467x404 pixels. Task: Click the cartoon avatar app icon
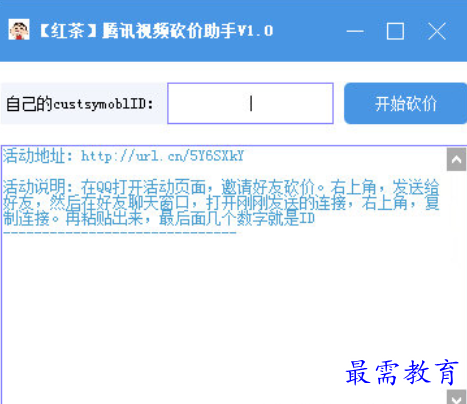(x=19, y=30)
